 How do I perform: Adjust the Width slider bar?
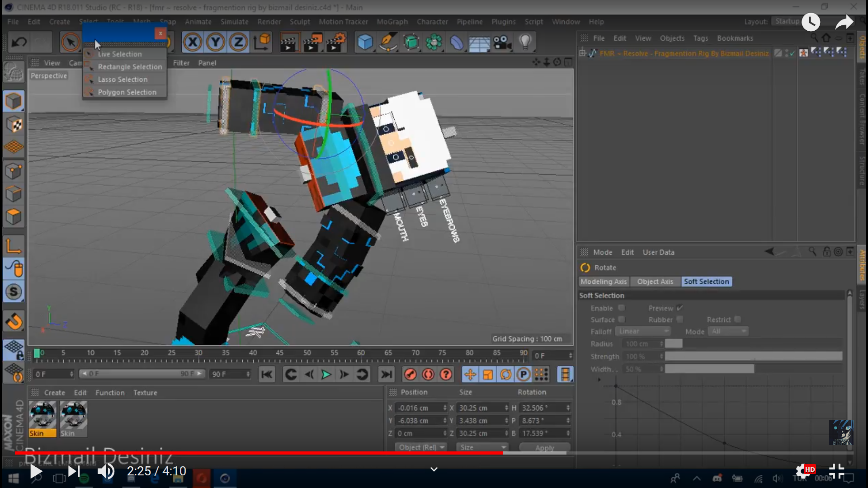754,369
